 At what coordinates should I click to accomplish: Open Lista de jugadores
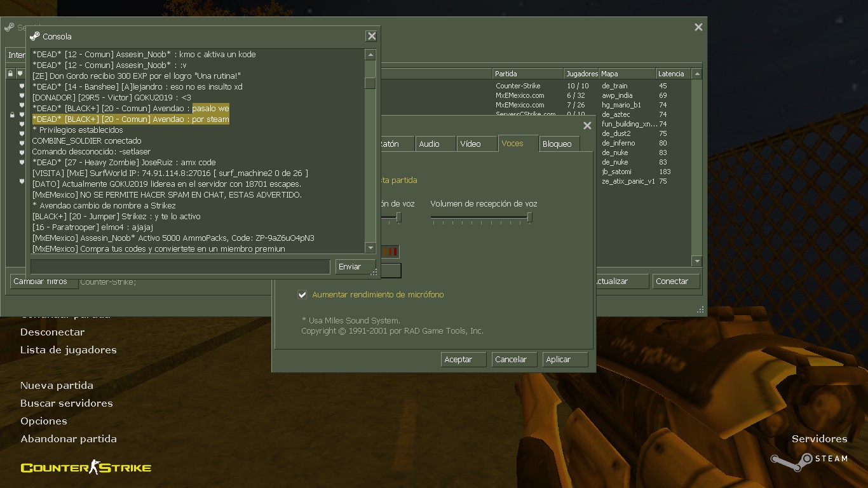coord(68,350)
